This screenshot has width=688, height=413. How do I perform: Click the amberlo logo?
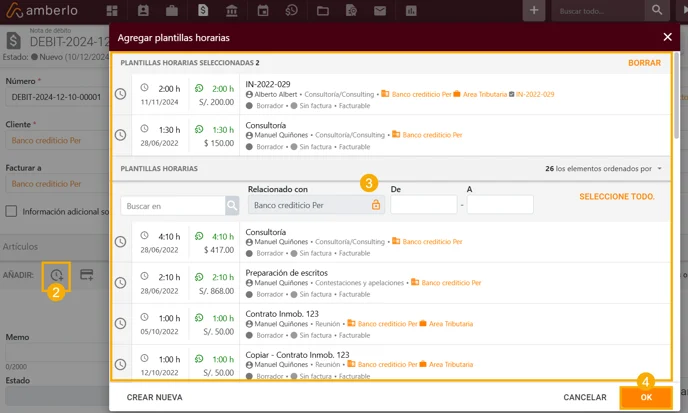[42, 11]
